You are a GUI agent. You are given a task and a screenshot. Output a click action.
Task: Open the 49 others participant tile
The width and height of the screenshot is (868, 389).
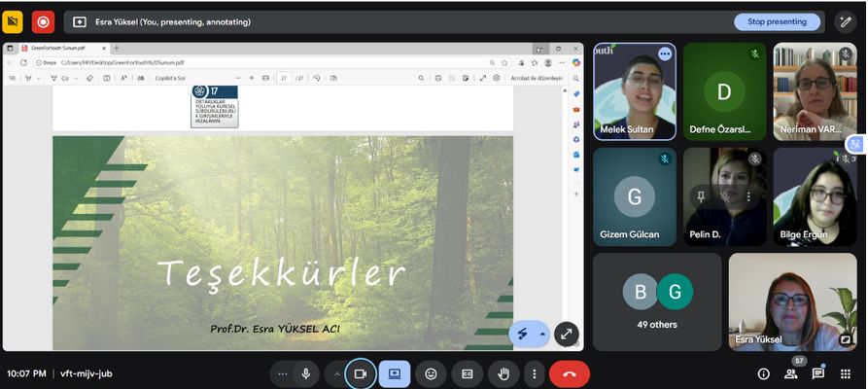point(657,301)
